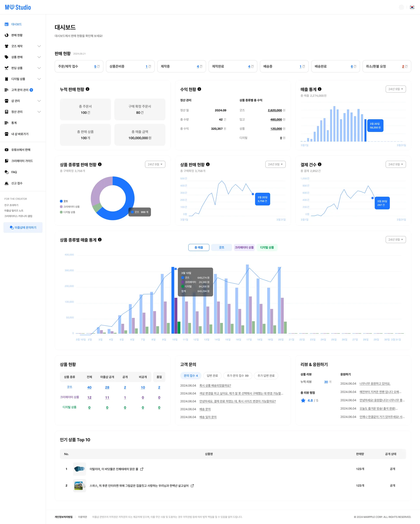Toggle the 디지털 상품 chart filter
The image size is (420, 524).
[267, 247]
